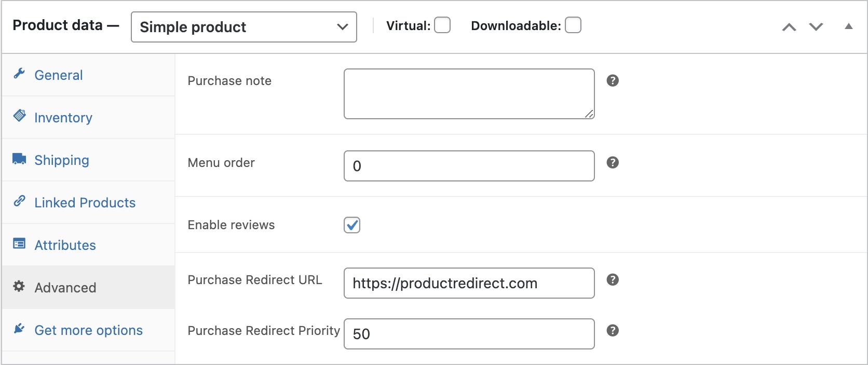Click the Inventory tab tag icon
This screenshot has width=868, height=365.
click(x=20, y=116)
